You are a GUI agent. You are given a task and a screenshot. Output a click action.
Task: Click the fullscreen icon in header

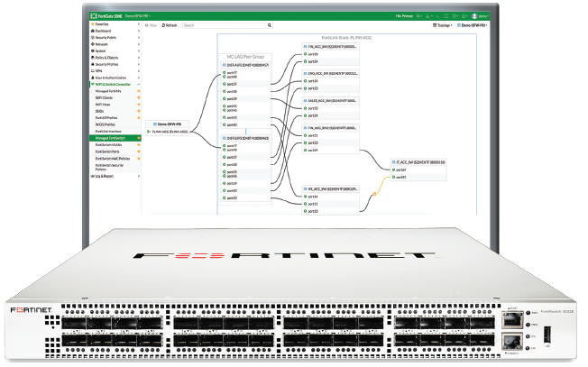(446, 16)
